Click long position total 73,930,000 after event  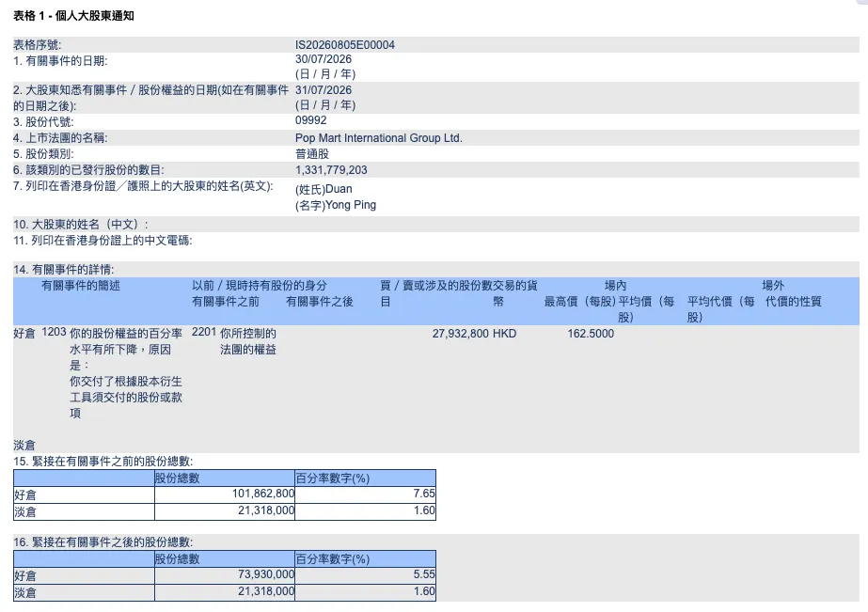(x=266, y=574)
